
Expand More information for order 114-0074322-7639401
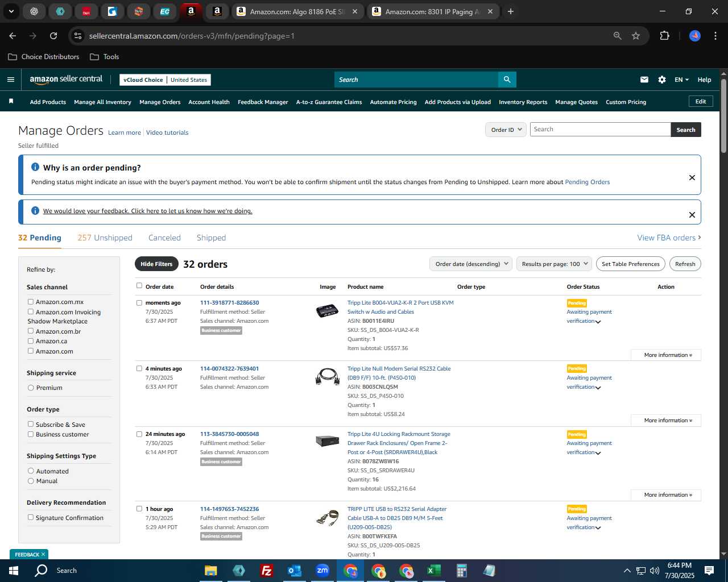(666, 420)
